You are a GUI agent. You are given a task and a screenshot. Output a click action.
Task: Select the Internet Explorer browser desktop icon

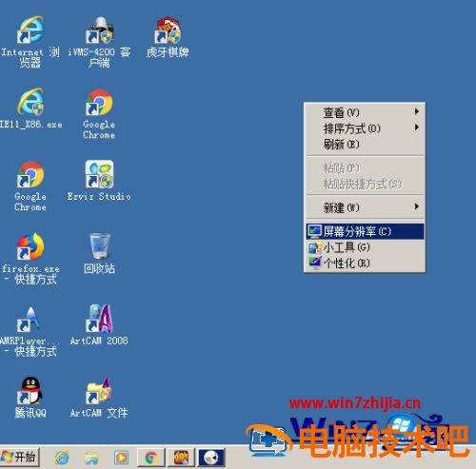30,30
